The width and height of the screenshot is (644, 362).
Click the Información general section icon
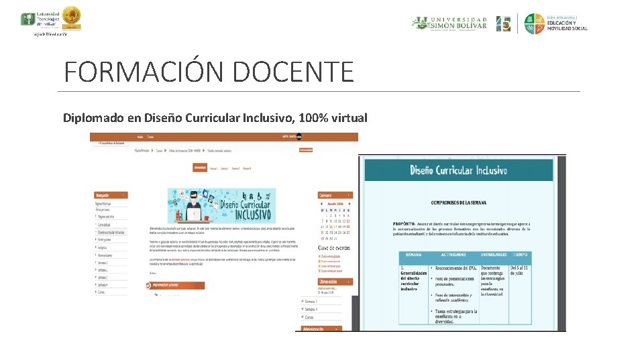pos(148,286)
